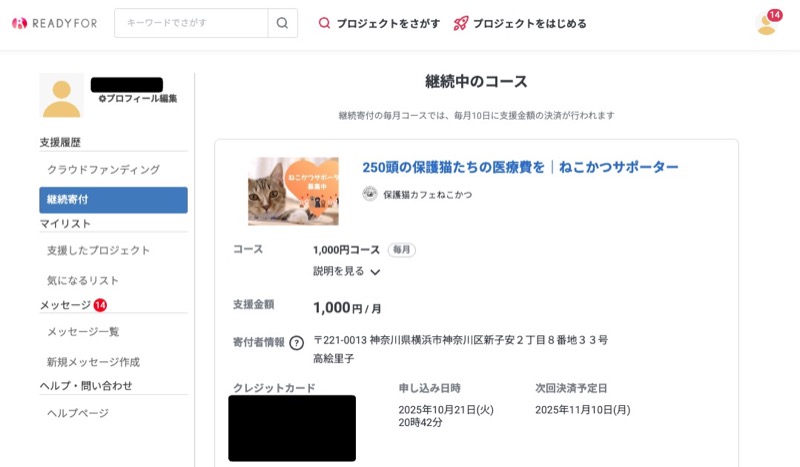The image size is (800, 467).
Task: Click the rocket icon to start project
Action: (x=461, y=23)
